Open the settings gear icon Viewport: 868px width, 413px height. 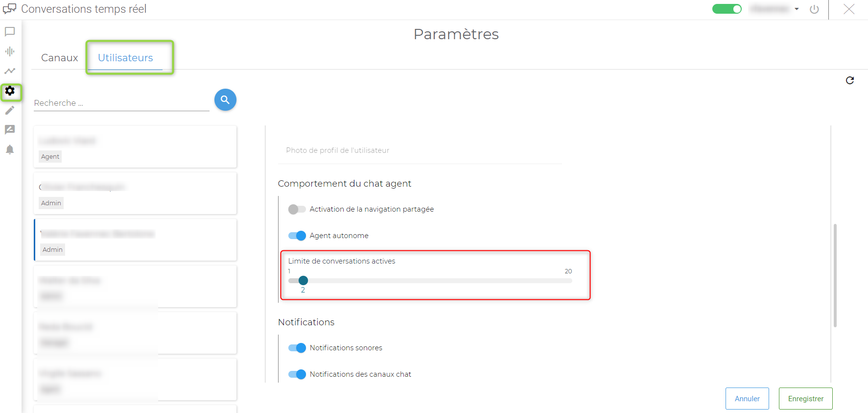[x=10, y=91]
